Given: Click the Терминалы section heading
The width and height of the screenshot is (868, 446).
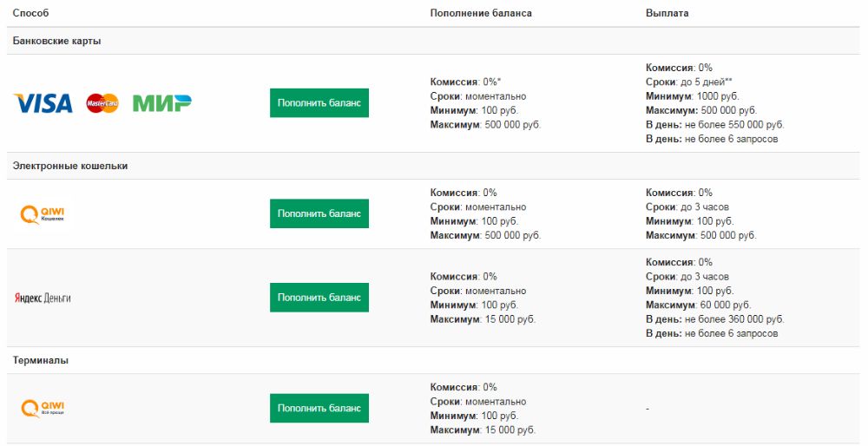Looking at the screenshot, I should point(41,360).
